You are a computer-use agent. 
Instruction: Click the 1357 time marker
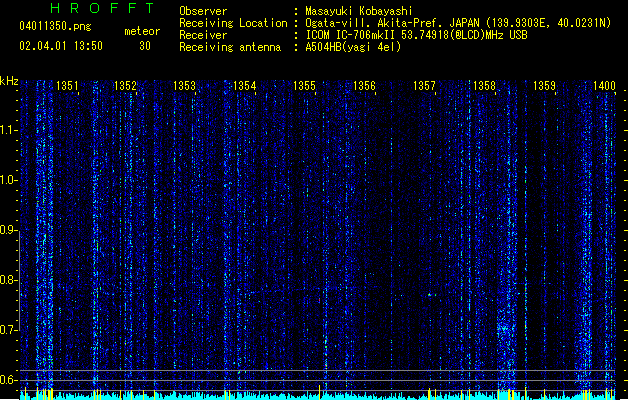point(424,86)
